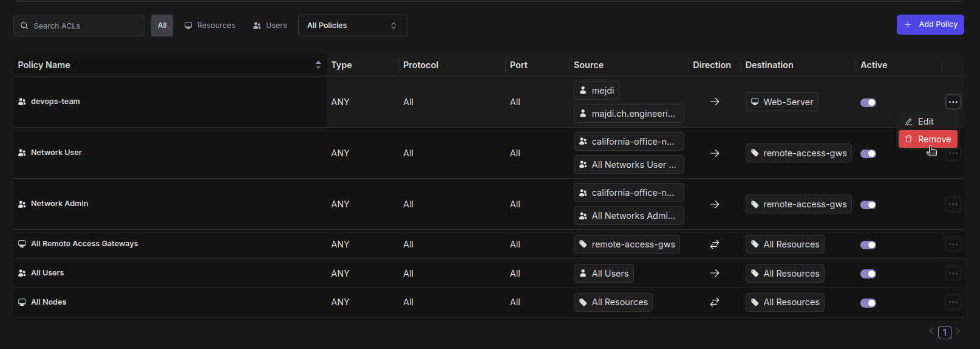Image resolution: width=980 pixels, height=349 pixels.
Task: Open the devops-team row actions menu
Action: 953,102
